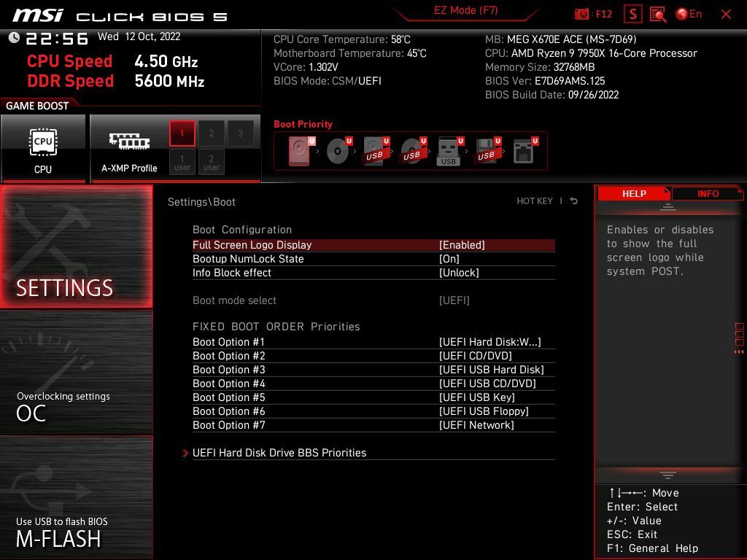Click the date Wed 12 Oct, 2022
This screenshot has width=747, height=560.
(139, 36)
